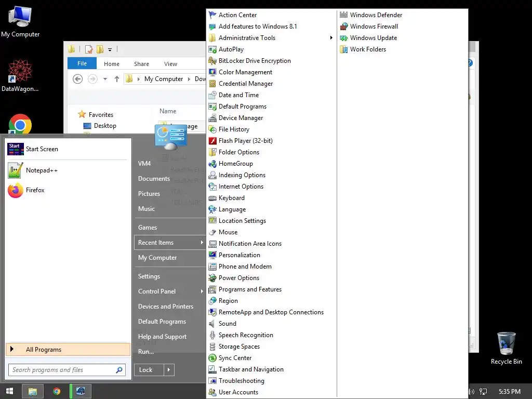Expand Recent Items submenu arrow
The width and height of the screenshot is (532, 399).
(202, 242)
